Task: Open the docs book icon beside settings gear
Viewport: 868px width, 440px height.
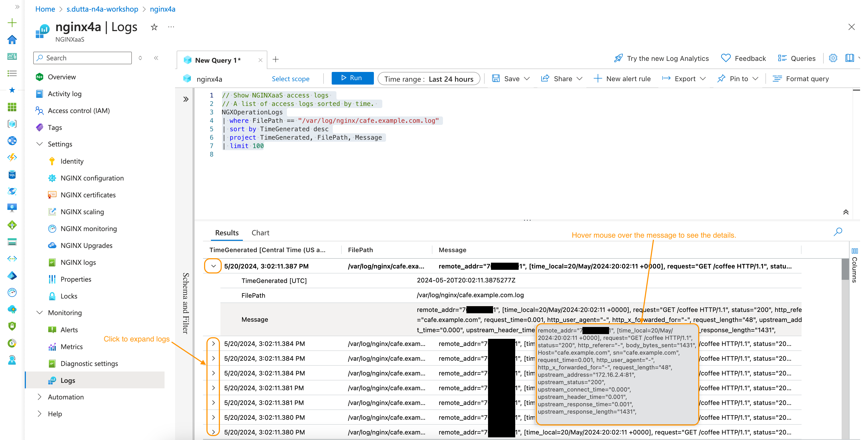Action: point(850,58)
